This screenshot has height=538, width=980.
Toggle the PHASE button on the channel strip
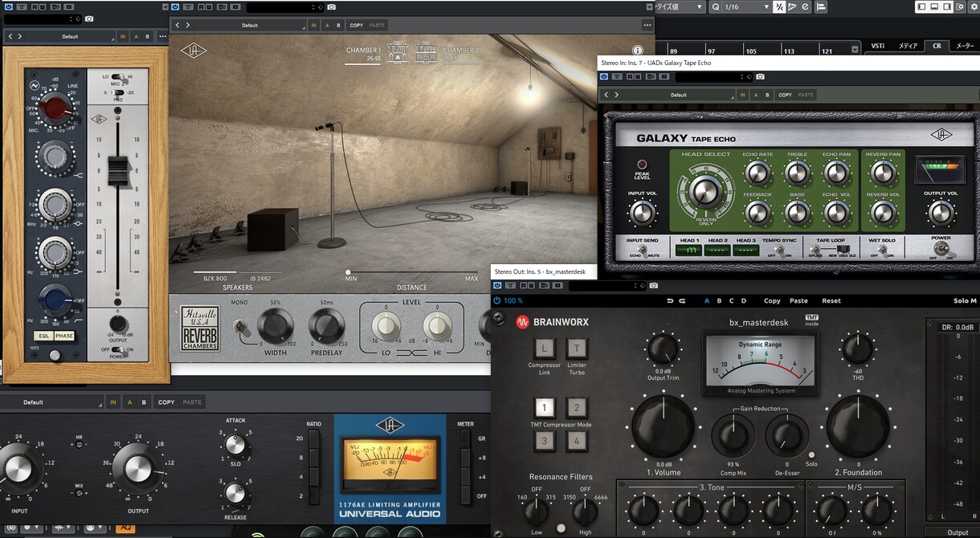pos(65,336)
